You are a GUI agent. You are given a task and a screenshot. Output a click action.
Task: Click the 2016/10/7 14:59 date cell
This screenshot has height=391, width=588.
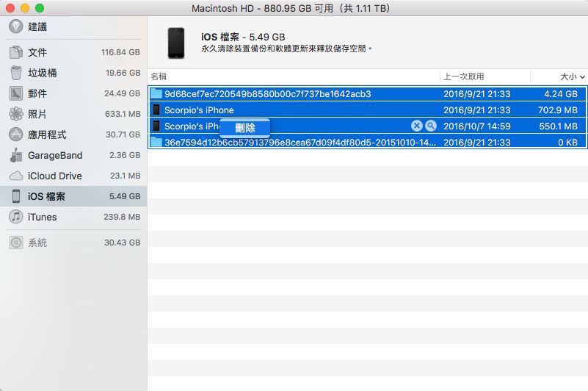pyautogui.click(x=477, y=126)
